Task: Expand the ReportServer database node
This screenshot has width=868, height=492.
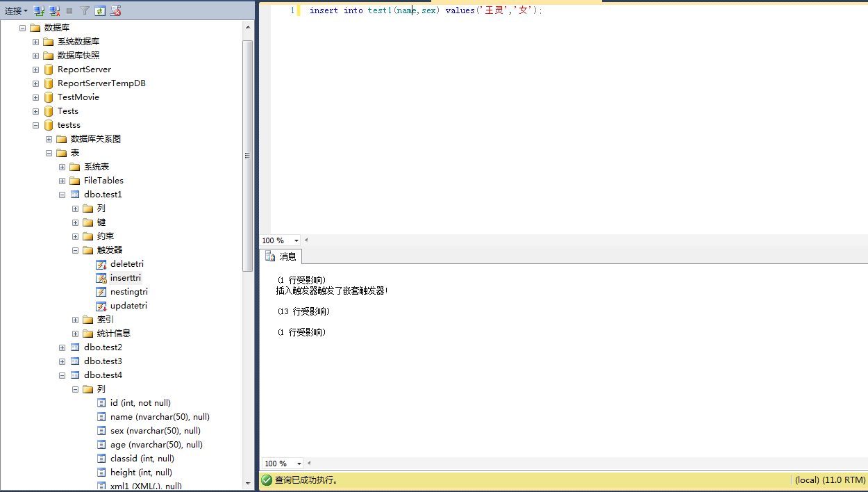Action: click(x=35, y=69)
